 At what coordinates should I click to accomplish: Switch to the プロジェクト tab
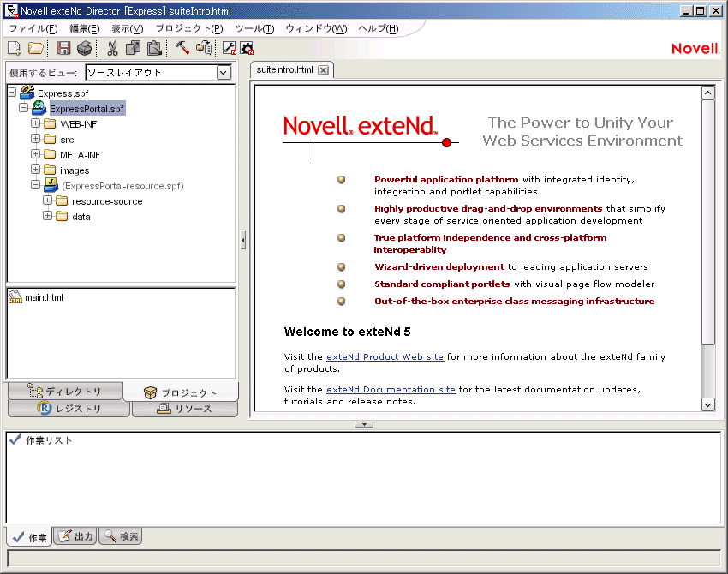181,392
